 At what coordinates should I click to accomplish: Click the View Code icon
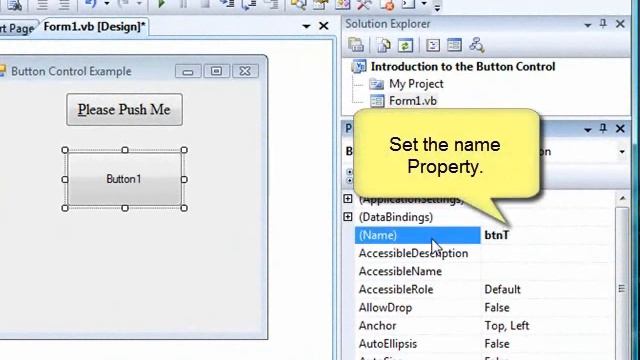[433, 45]
